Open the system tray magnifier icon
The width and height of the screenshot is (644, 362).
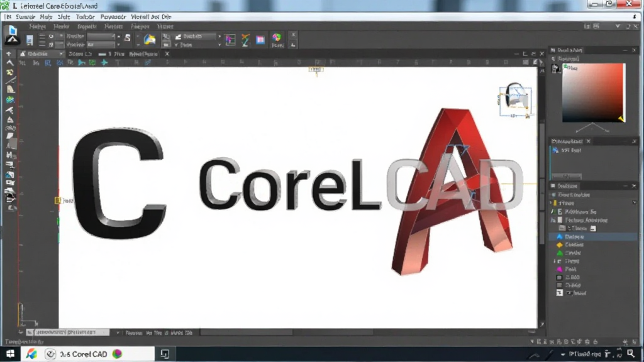click(631, 353)
